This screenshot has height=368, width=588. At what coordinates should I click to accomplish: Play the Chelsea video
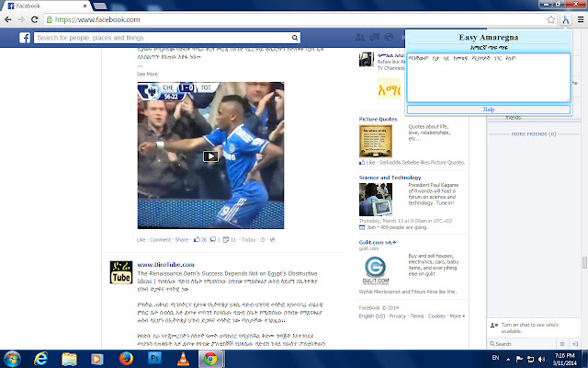click(x=210, y=156)
